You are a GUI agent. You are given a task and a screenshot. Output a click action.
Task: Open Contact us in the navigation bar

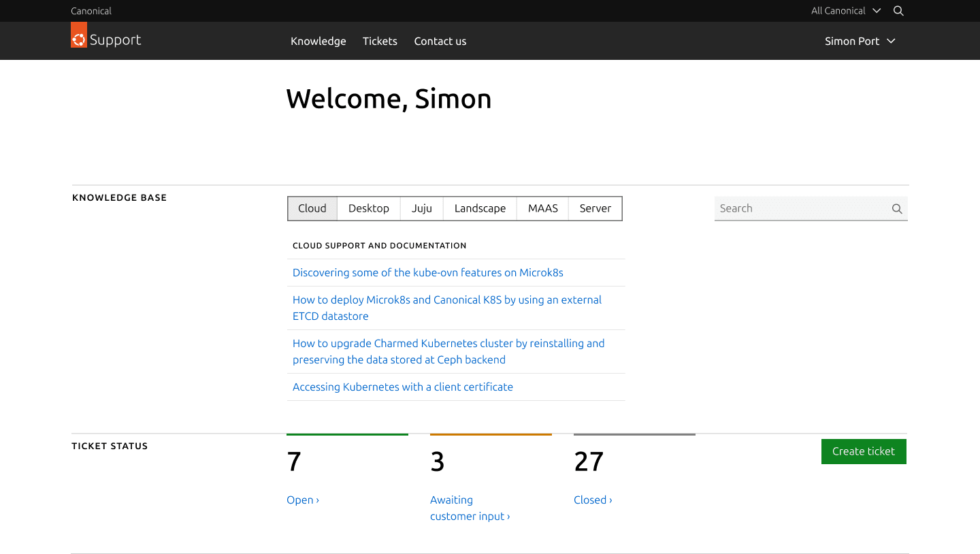(x=440, y=41)
